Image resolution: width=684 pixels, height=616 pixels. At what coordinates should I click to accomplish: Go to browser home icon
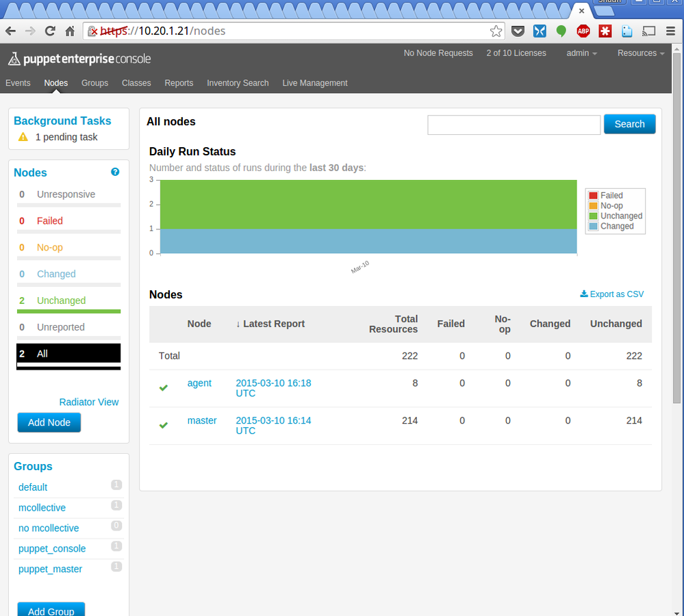click(70, 31)
